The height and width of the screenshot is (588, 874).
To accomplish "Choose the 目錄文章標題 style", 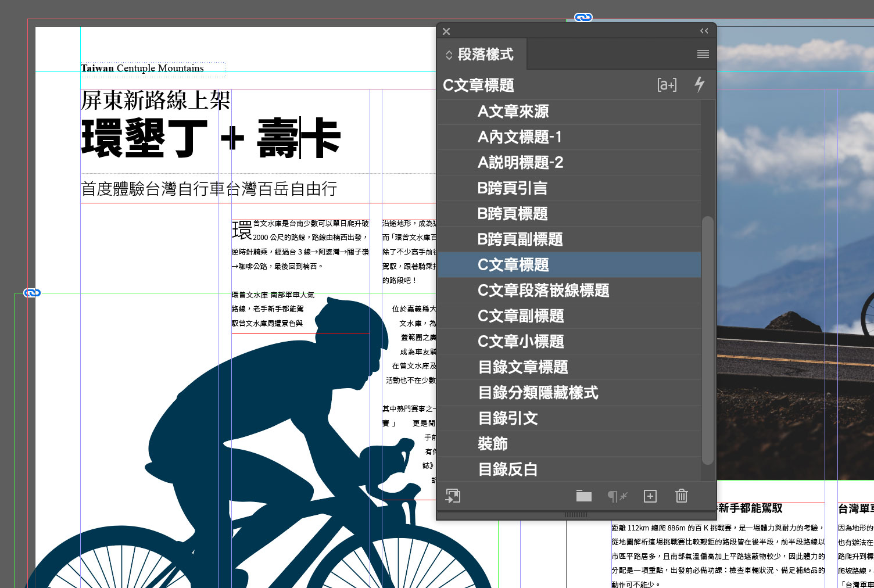I will coord(522,367).
